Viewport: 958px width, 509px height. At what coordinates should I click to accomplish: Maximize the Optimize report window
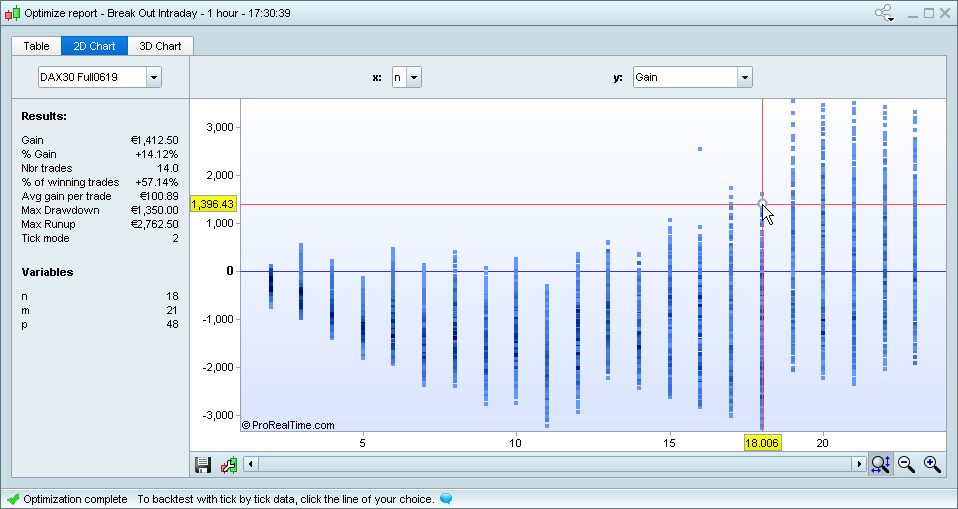click(928, 13)
